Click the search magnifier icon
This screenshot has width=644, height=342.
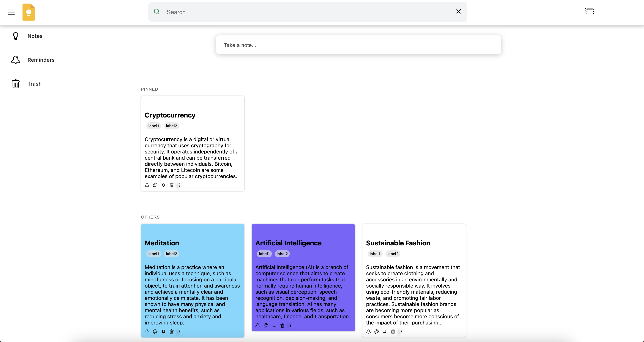[157, 12]
